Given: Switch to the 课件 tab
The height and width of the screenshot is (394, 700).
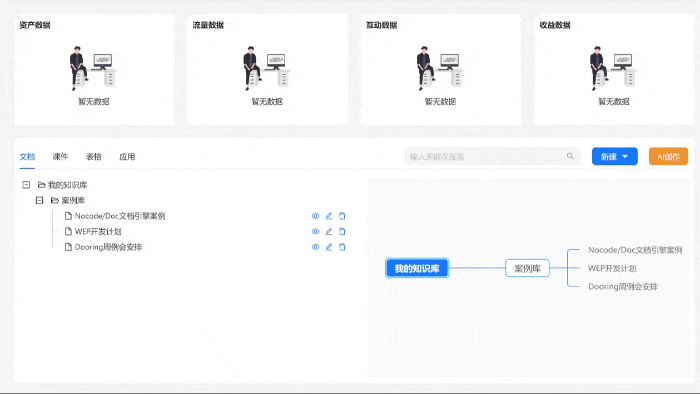Looking at the screenshot, I should (x=60, y=157).
